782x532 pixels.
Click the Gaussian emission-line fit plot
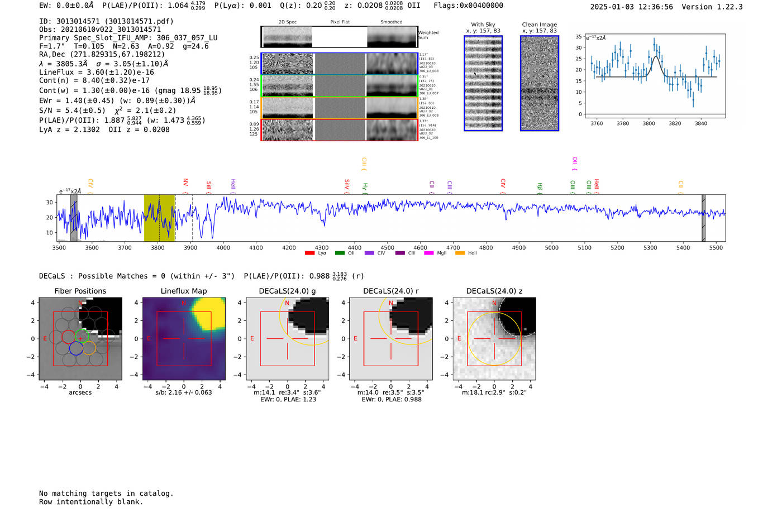click(x=655, y=76)
